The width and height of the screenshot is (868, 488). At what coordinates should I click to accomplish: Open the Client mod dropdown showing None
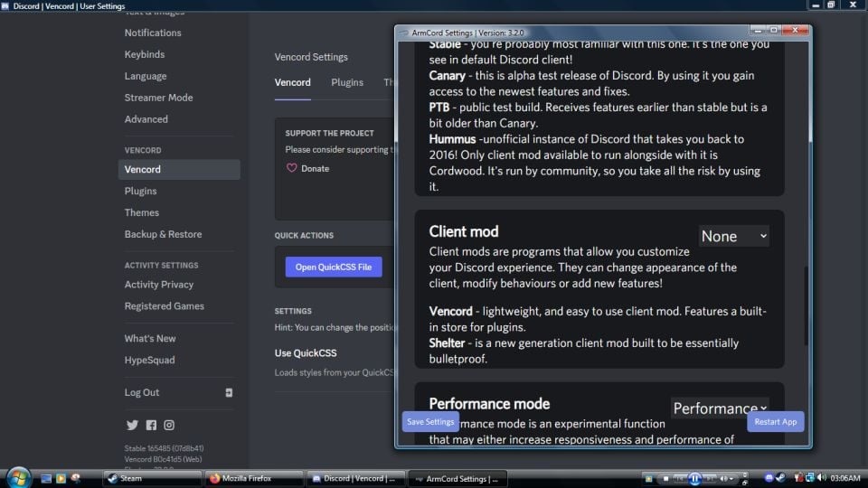coord(733,236)
